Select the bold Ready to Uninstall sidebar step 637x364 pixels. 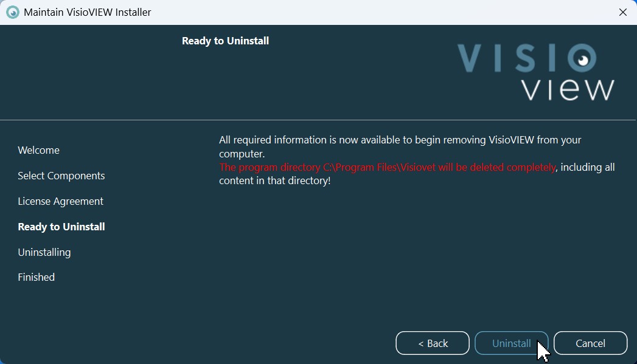click(x=61, y=227)
